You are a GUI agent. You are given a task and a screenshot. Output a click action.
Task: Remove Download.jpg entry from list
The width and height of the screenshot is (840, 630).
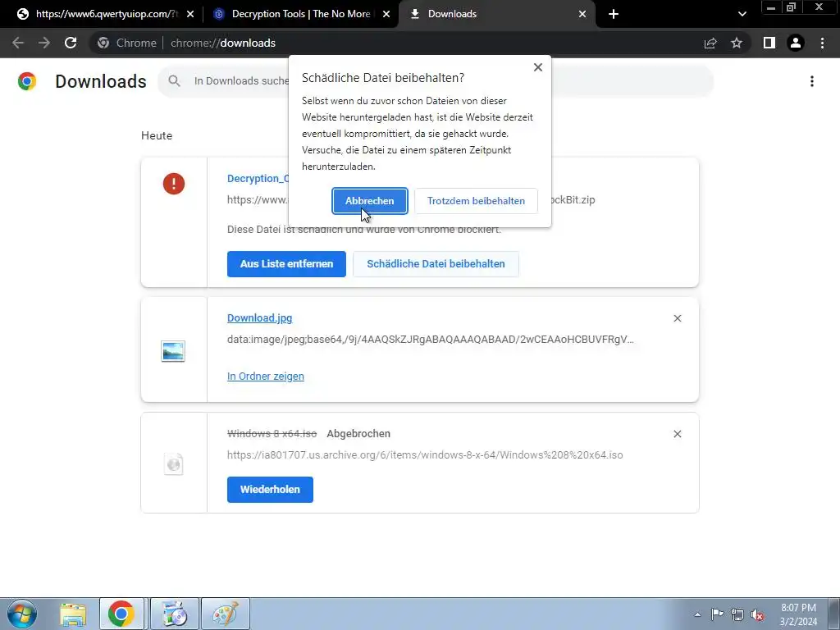[x=677, y=318]
